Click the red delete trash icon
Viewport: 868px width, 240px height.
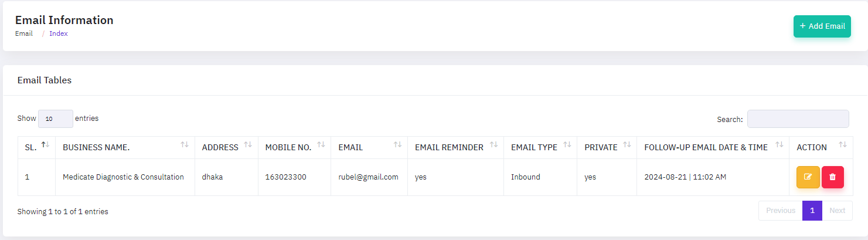(832, 177)
